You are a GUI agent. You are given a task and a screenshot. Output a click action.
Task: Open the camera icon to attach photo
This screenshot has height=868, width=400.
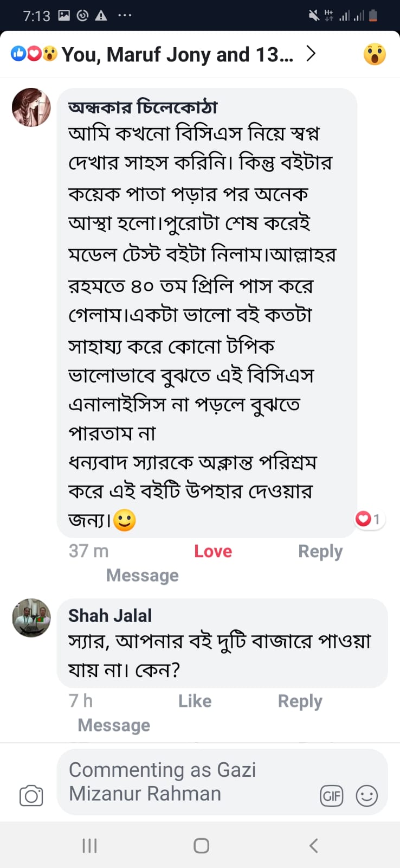(x=31, y=795)
